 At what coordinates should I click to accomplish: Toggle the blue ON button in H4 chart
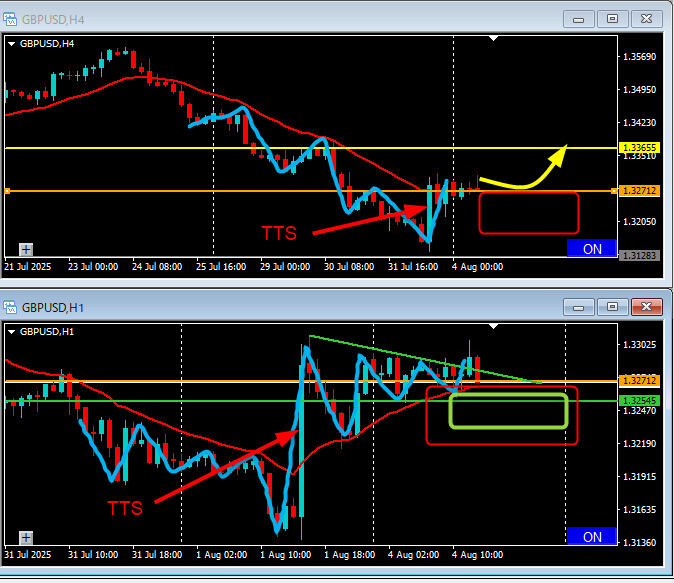point(592,249)
